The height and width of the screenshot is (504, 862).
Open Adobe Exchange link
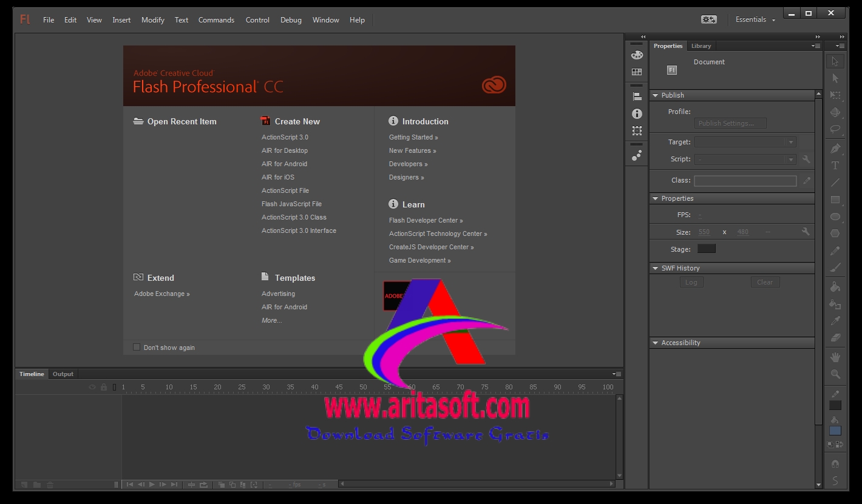point(162,294)
